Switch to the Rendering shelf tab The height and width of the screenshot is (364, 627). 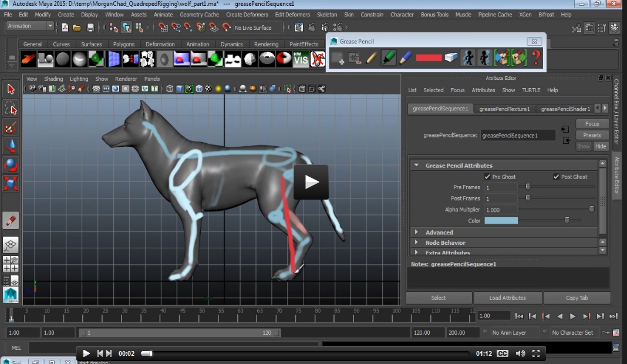click(266, 44)
